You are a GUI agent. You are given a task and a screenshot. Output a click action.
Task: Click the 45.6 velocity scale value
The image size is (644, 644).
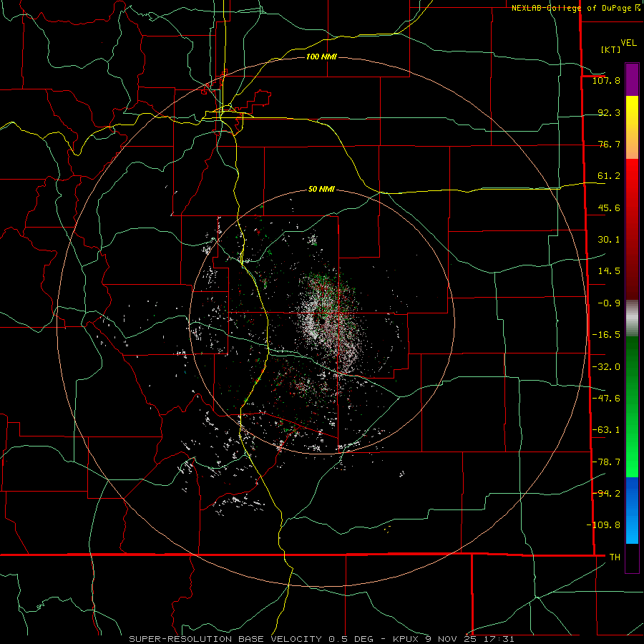(609, 208)
